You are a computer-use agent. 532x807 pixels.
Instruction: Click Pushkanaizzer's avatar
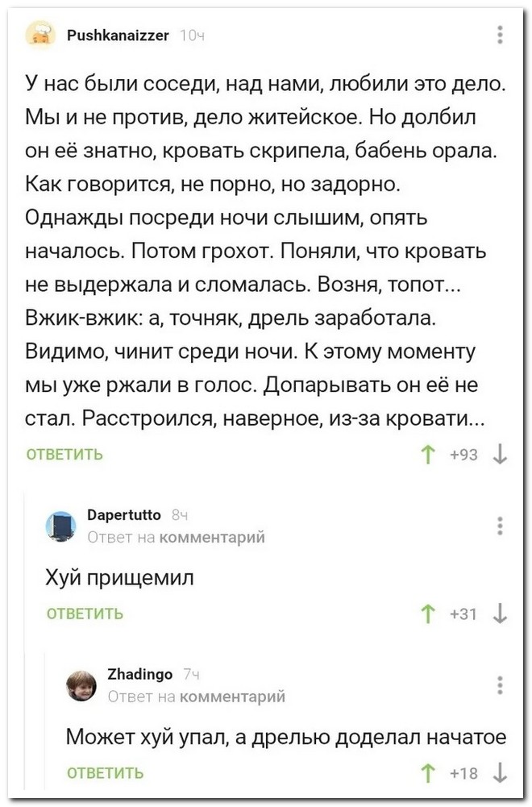39,34
